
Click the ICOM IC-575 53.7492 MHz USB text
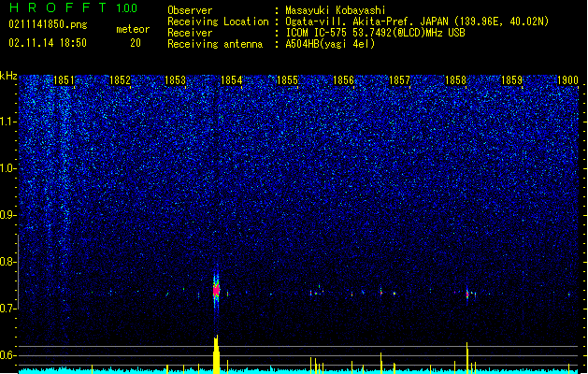(x=375, y=33)
